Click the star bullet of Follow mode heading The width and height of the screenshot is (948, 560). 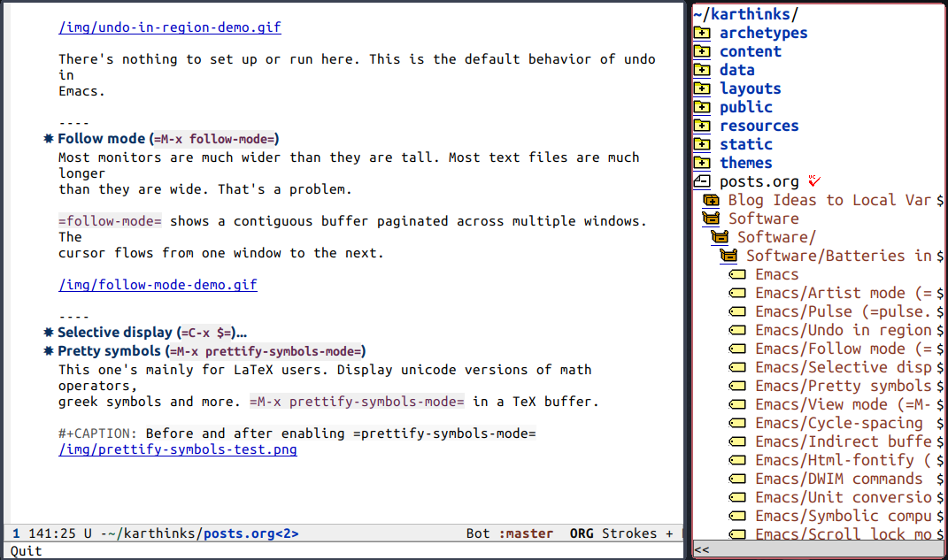[x=49, y=139]
